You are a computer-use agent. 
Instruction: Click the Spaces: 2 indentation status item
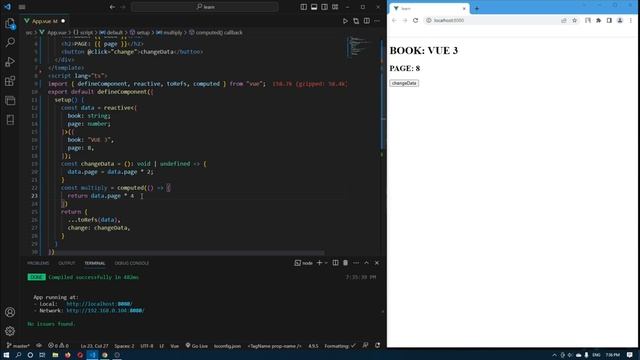point(124,346)
